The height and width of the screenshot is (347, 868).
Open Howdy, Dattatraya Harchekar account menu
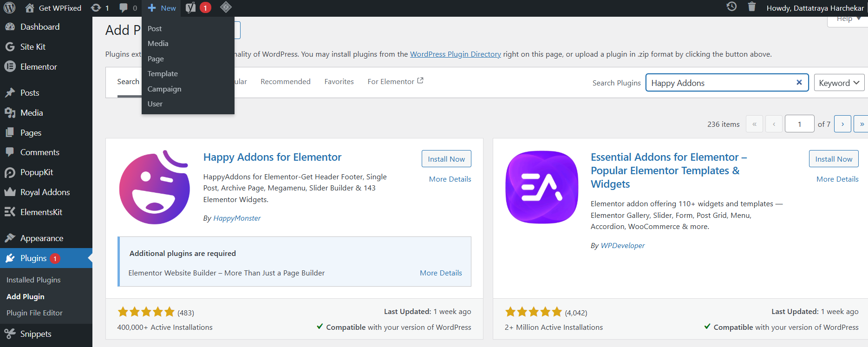815,8
